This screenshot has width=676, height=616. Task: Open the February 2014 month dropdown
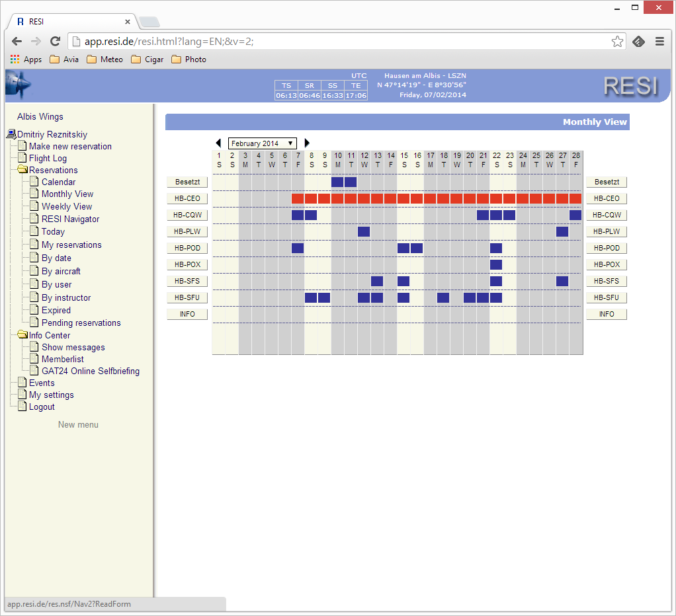coord(263,143)
